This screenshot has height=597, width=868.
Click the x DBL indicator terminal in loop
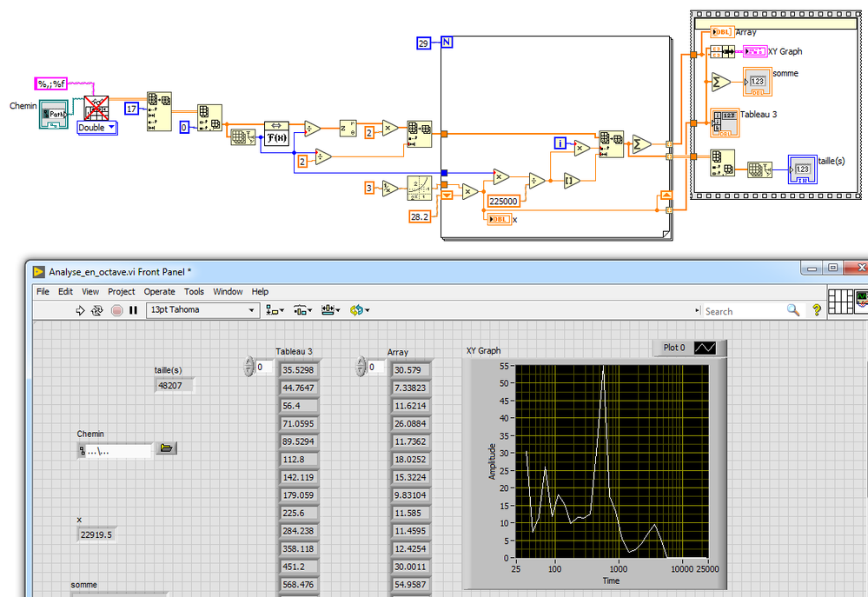click(500, 219)
